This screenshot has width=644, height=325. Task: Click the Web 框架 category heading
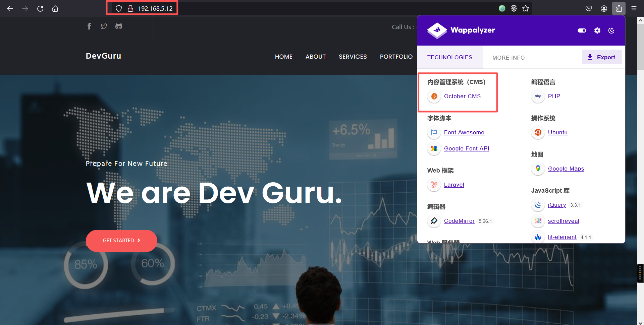440,171
